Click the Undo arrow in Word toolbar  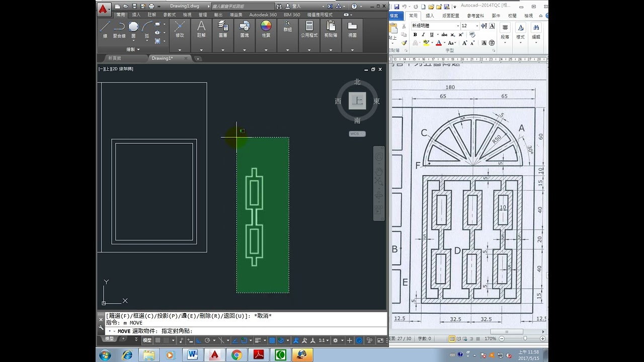click(404, 7)
